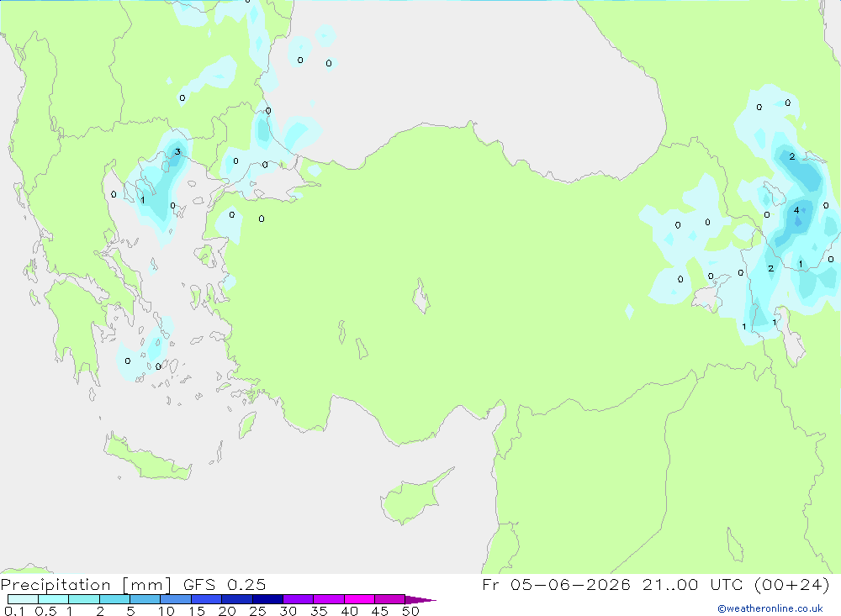Click the purple arrow tip above 50 mm
The image size is (841, 616).
pos(420,600)
